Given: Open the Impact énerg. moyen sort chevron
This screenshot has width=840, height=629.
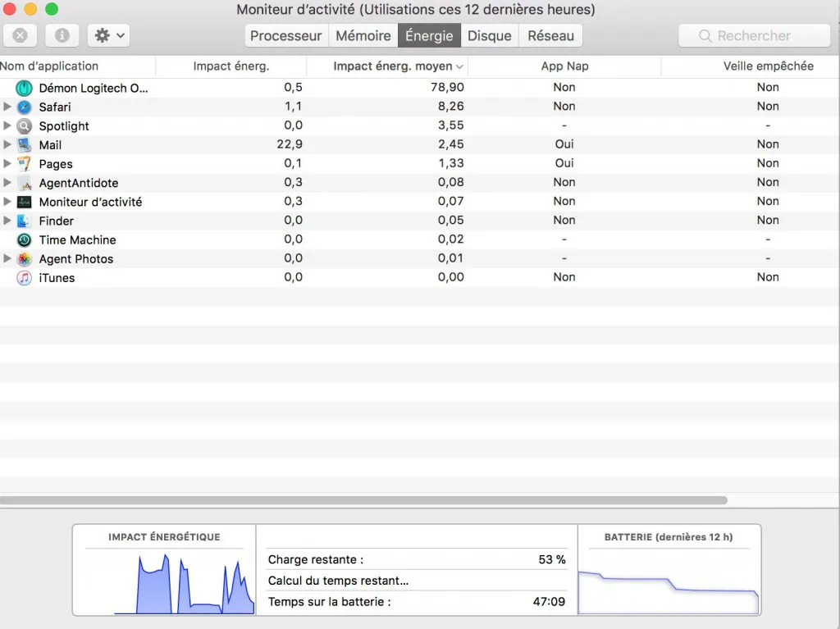Looking at the screenshot, I should [460, 66].
